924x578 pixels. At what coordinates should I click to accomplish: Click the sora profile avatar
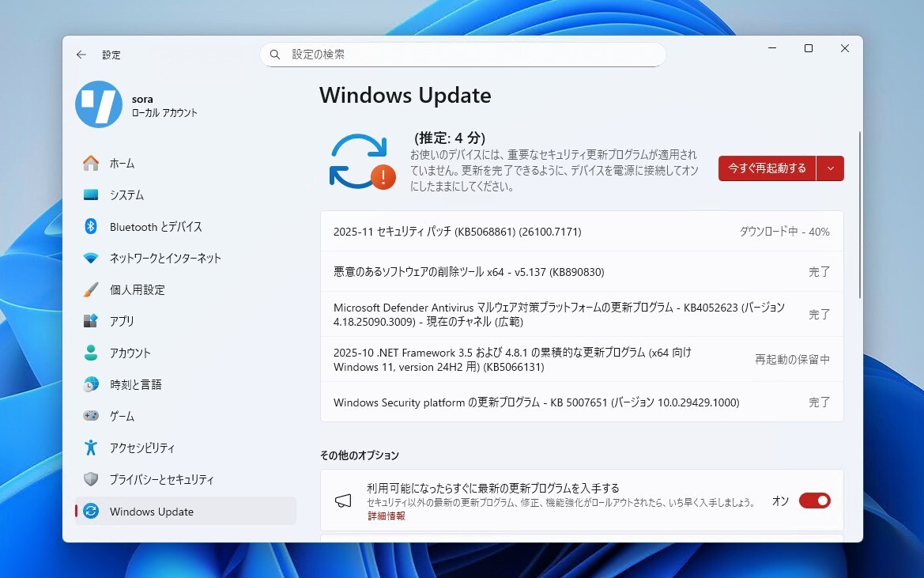click(x=99, y=104)
